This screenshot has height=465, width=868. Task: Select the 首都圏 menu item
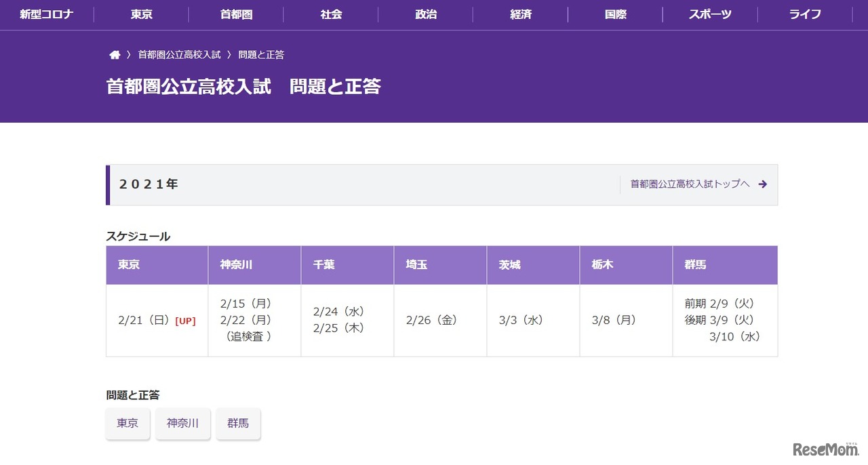click(235, 14)
